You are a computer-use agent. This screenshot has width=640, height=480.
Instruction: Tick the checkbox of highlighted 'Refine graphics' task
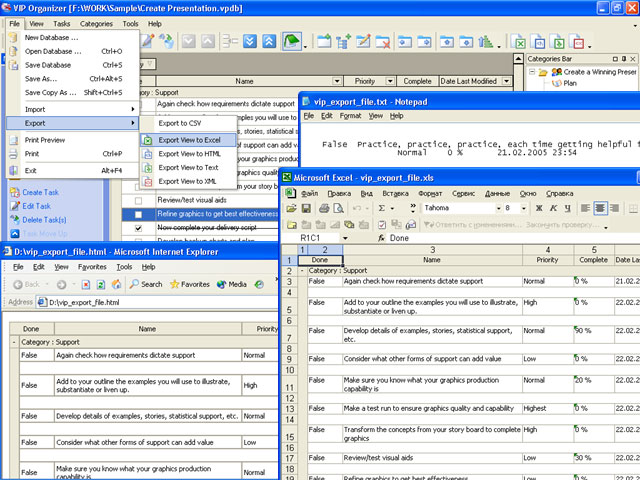pos(138,214)
